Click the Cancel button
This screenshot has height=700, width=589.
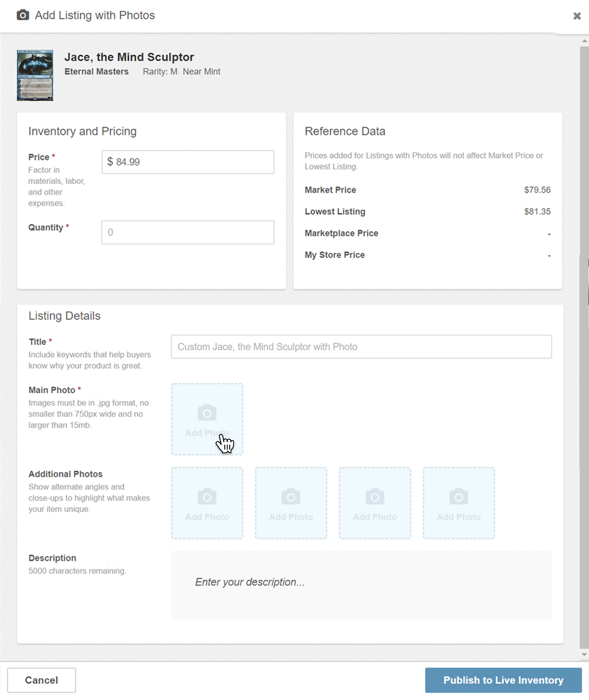[x=41, y=680]
